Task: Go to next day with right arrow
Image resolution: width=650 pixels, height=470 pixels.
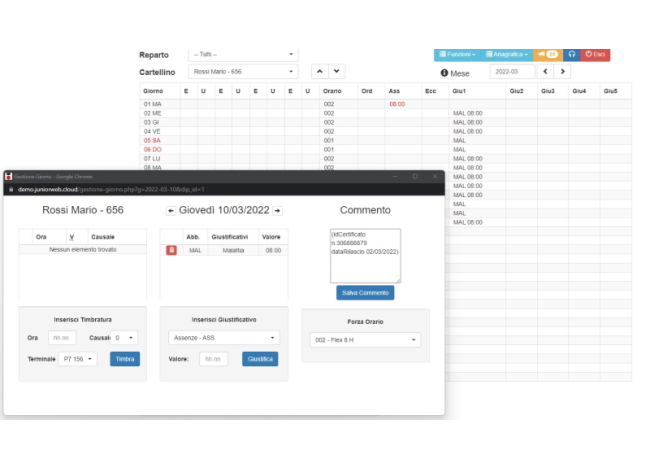Action: (277, 211)
